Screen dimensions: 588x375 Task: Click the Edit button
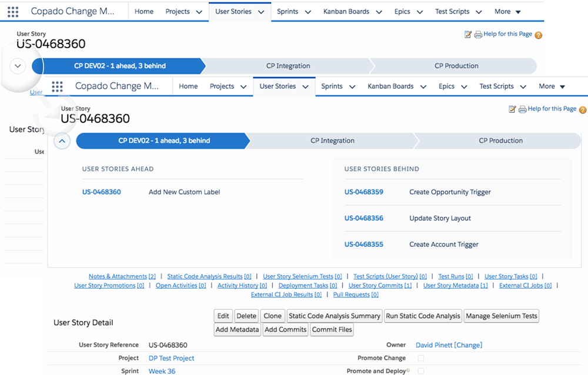pos(223,316)
